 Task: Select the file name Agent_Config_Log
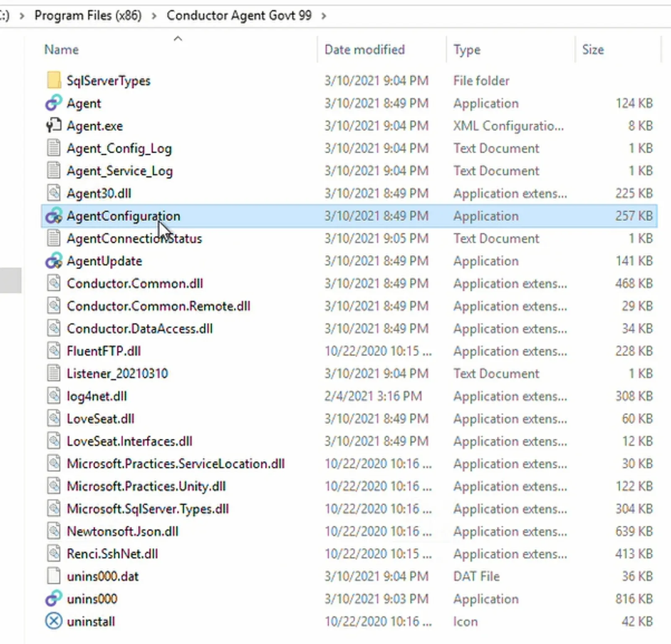coord(119,148)
